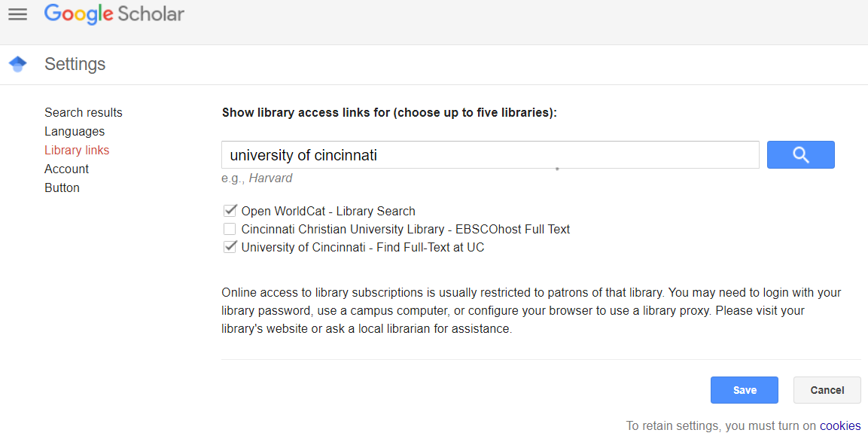This screenshot has width=868, height=439.
Task: Click the blue graduation cap Scholar icon
Action: pos(18,64)
